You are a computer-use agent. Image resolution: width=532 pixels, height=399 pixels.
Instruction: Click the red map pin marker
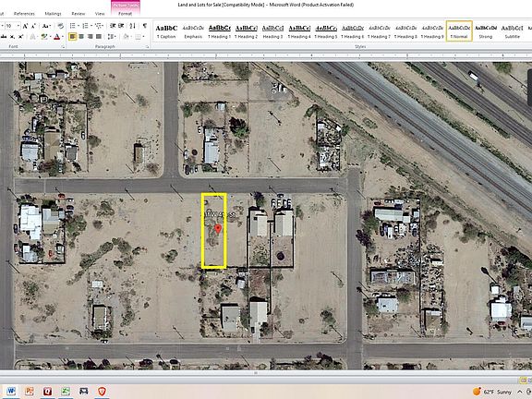pos(218,229)
